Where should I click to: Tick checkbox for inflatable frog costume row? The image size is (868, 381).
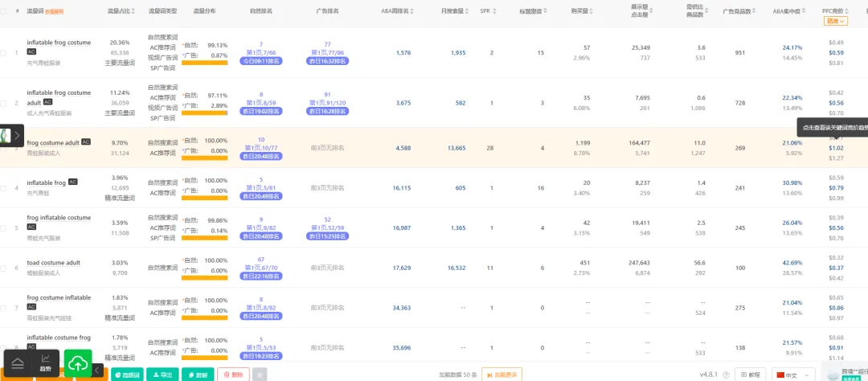pyautogui.click(x=4, y=52)
